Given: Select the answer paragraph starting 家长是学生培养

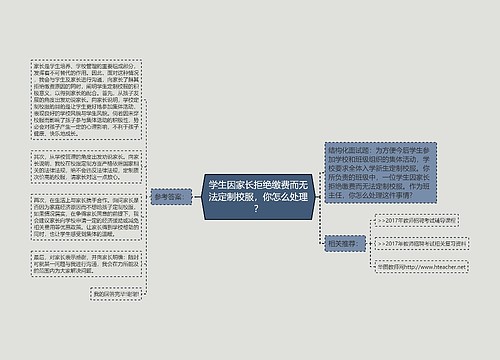Looking at the screenshot, I should [x=86, y=99].
